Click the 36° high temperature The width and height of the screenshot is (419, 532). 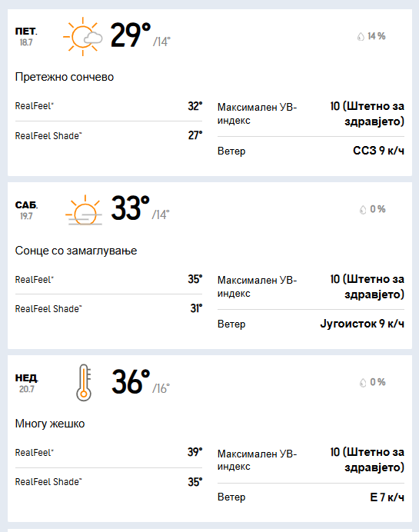(x=131, y=381)
